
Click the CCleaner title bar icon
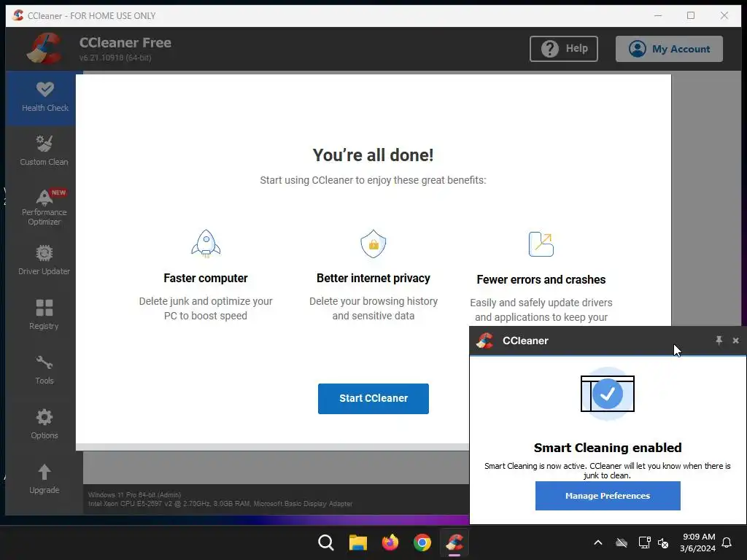click(x=18, y=15)
